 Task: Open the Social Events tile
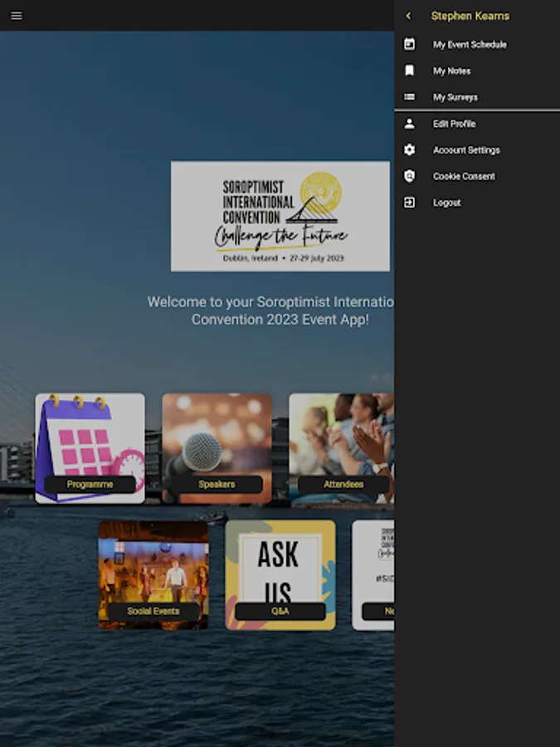coord(153,575)
